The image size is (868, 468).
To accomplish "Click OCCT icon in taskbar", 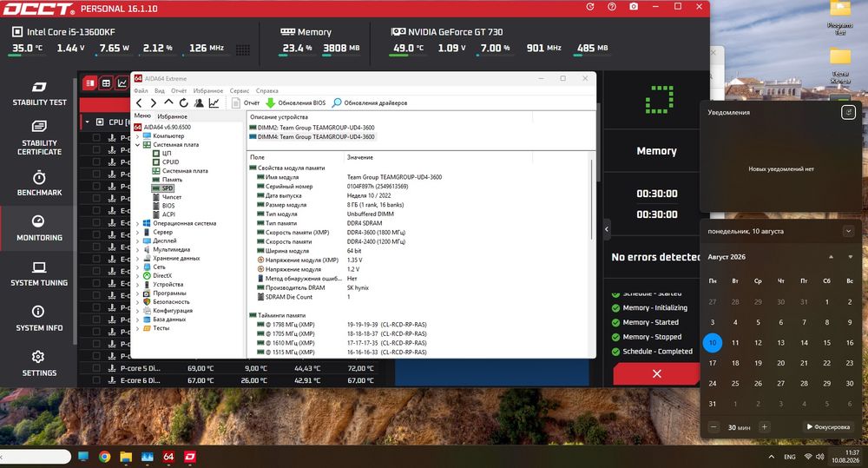I will (190, 457).
